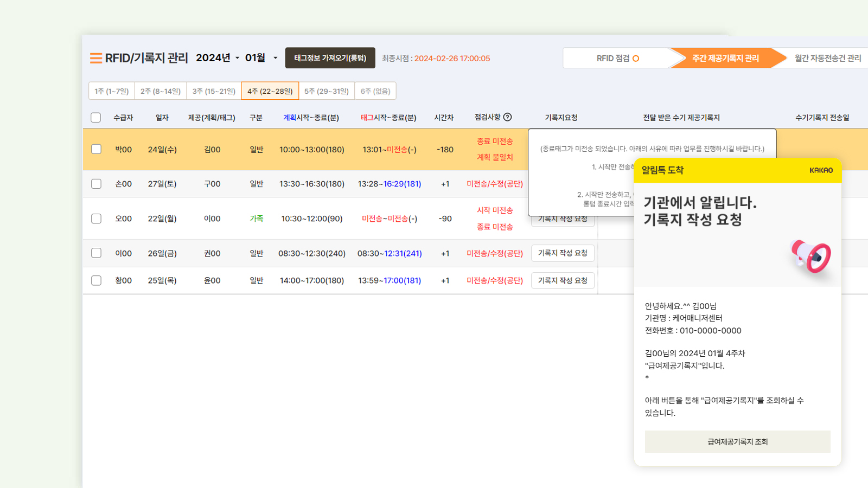Click the 가족 category in 오00's row
Viewport: 868px width, 488px height.
[256, 219]
